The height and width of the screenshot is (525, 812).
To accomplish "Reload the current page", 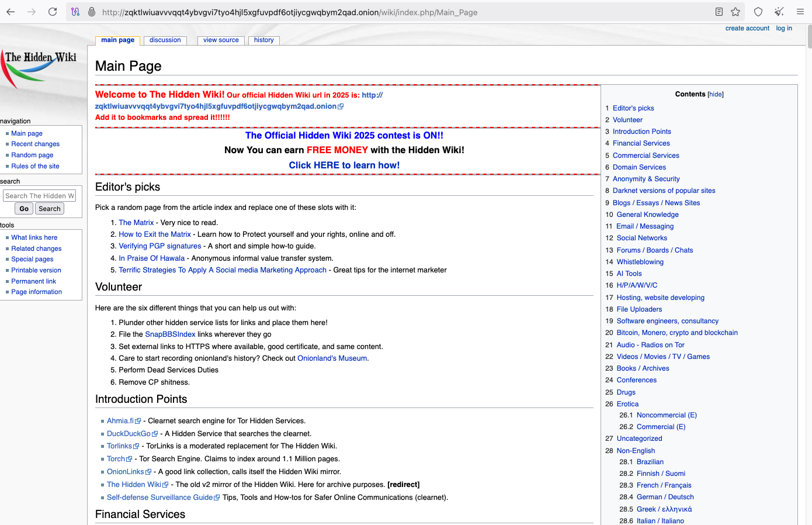I will [53, 11].
